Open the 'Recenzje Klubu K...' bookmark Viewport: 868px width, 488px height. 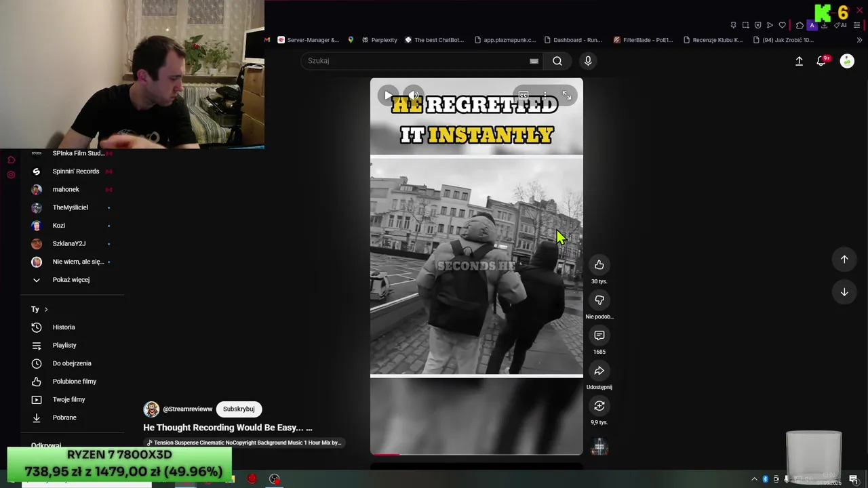713,40
